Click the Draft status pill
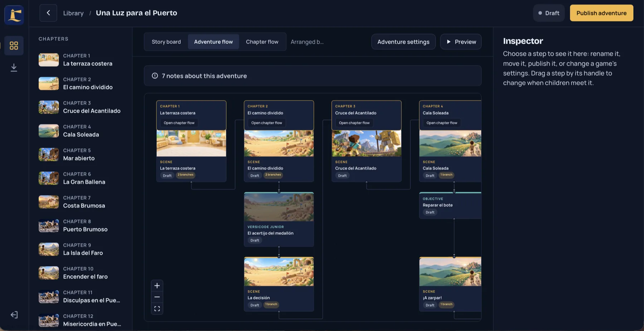644x331 pixels. coord(549,13)
